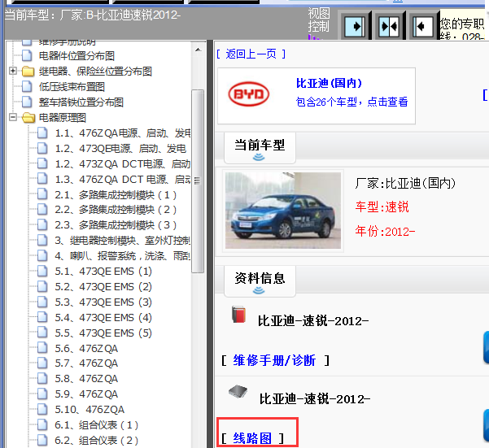
Task: Click 比亚迪-速锐-2012- title beside red book
Action: [313, 321]
